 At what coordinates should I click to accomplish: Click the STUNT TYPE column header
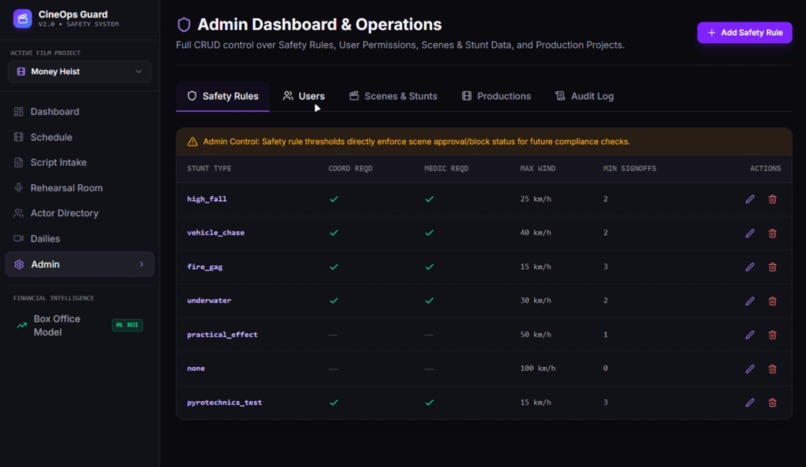click(x=209, y=169)
